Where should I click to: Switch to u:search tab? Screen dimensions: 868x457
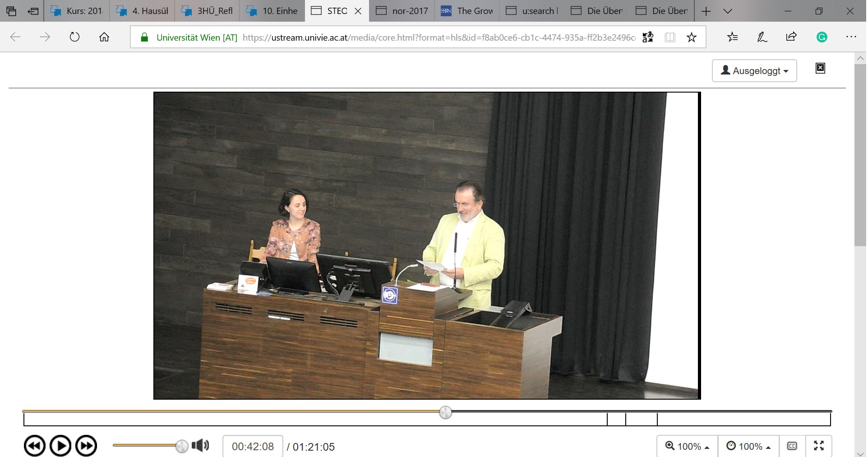[x=532, y=11]
